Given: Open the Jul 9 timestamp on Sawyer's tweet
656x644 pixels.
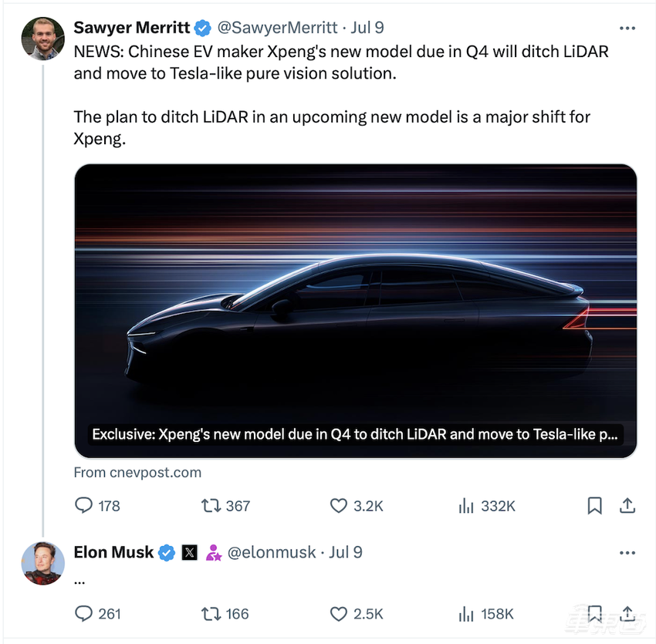Looking at the screenshot, I should [x=367, y=28].
